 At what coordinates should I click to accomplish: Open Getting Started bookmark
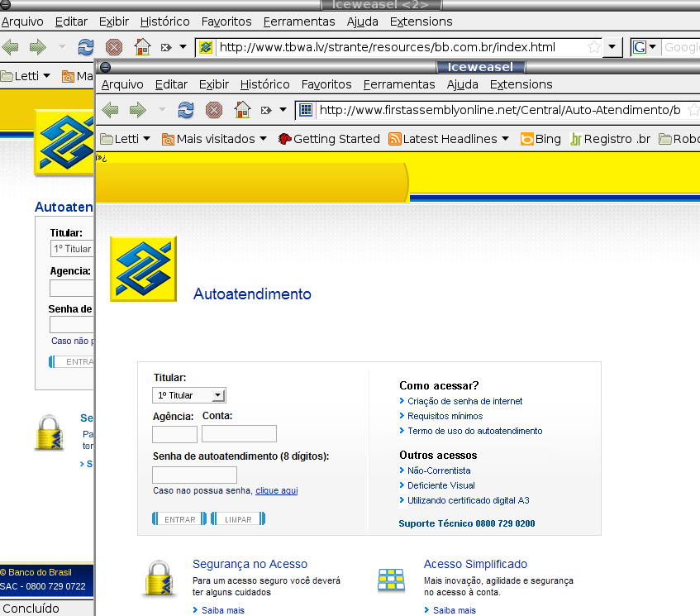tap(329, 139)
